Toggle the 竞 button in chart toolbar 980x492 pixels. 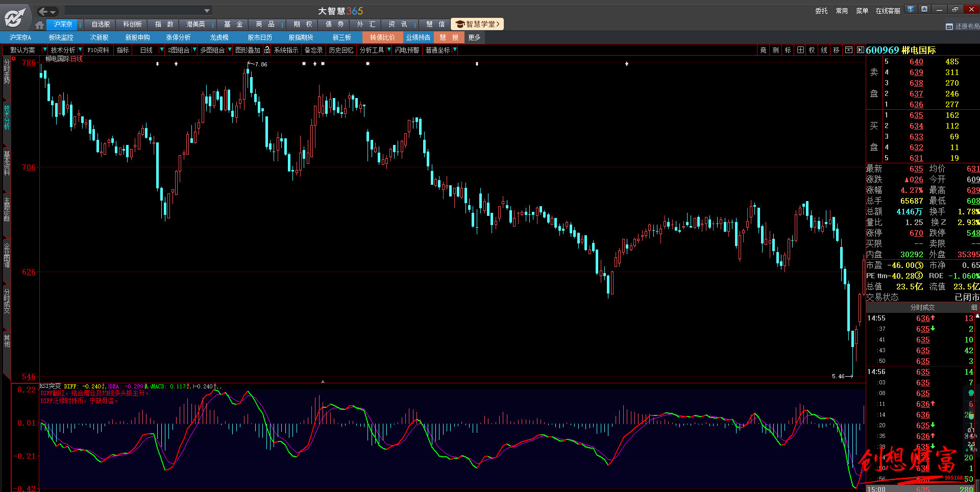pyautogui.click(x=763, y=50)
